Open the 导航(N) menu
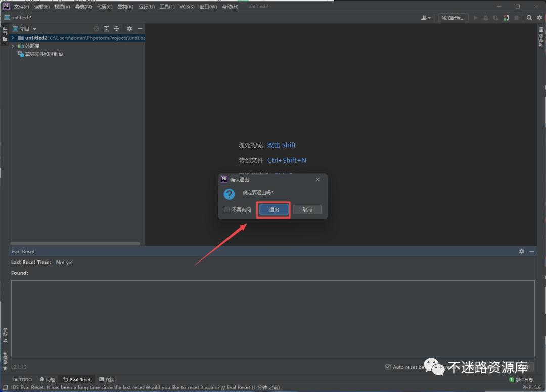Image resolution: width=546 pixels, height=392 pixels. 83,7
